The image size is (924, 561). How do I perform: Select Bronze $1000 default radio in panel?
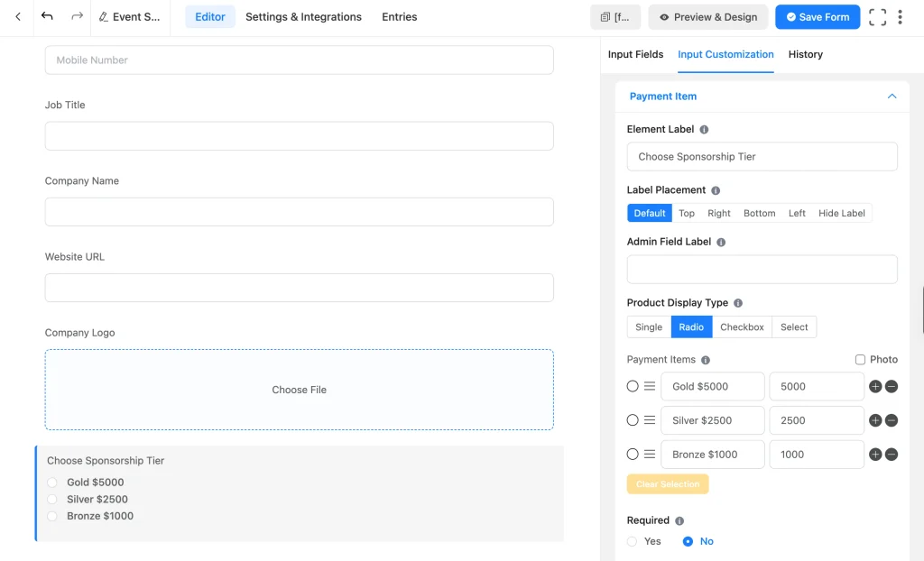(633, 455)
